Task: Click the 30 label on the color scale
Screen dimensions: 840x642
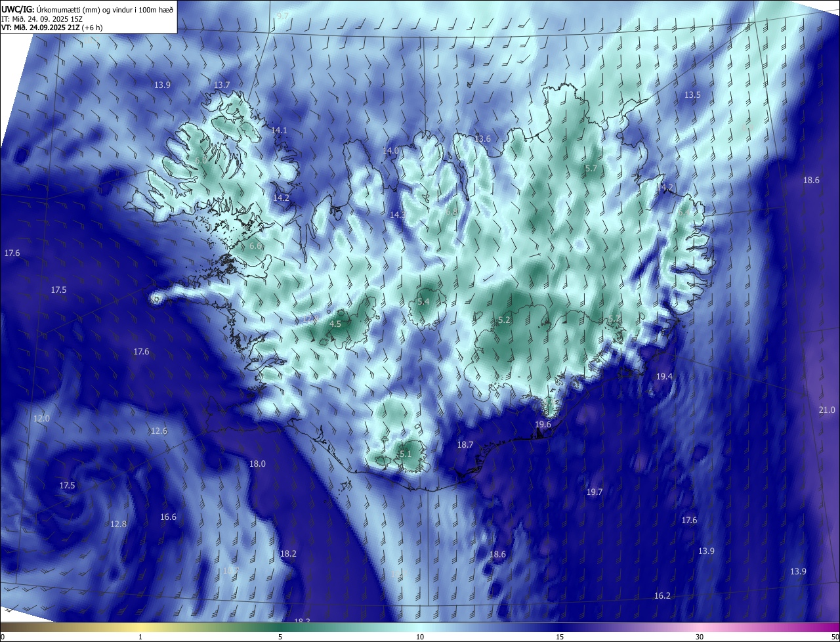Action: 700,637
